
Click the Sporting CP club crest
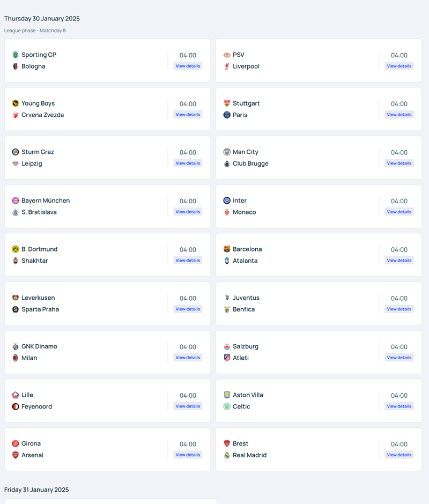coord(16,55)
